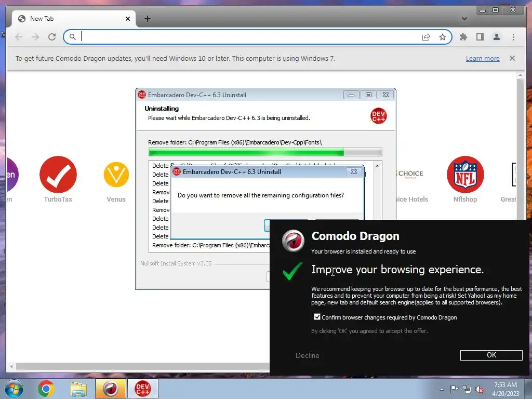Screen dimensions: 532x399
Task: Dismiss the Windows 7 update notice
Action: point(512,58)
